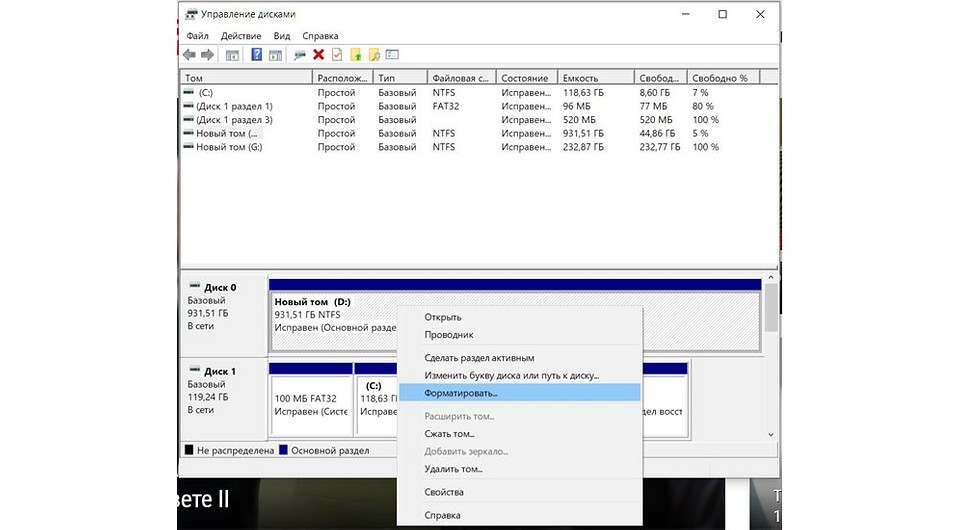Sort by the Состояние column header
The width and height of the screenshot is (960, 530).
point(527,78)
